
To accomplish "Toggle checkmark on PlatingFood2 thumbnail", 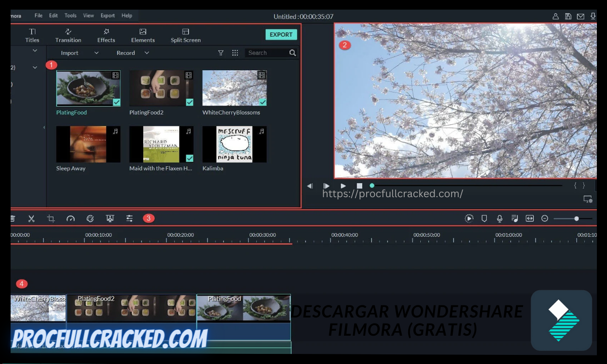I will point(189,102).
